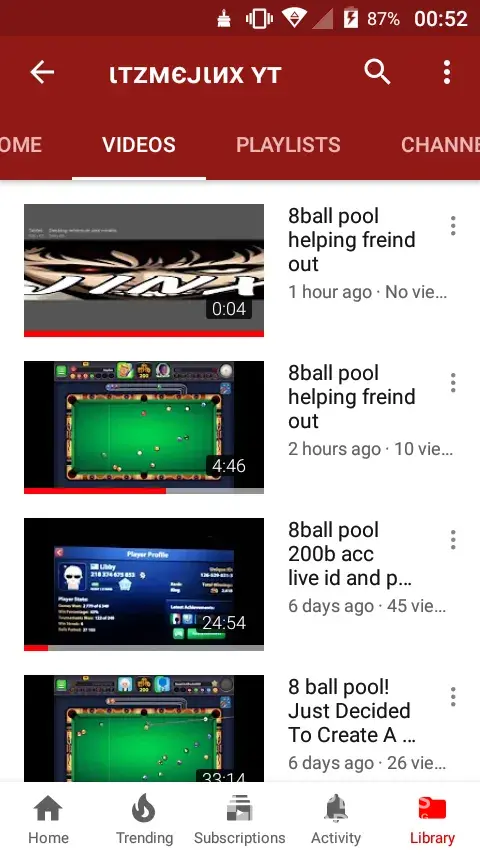Switch to the PLAYLISTS tab
Viewport: 480px width, 854px height.
[288, 145]
